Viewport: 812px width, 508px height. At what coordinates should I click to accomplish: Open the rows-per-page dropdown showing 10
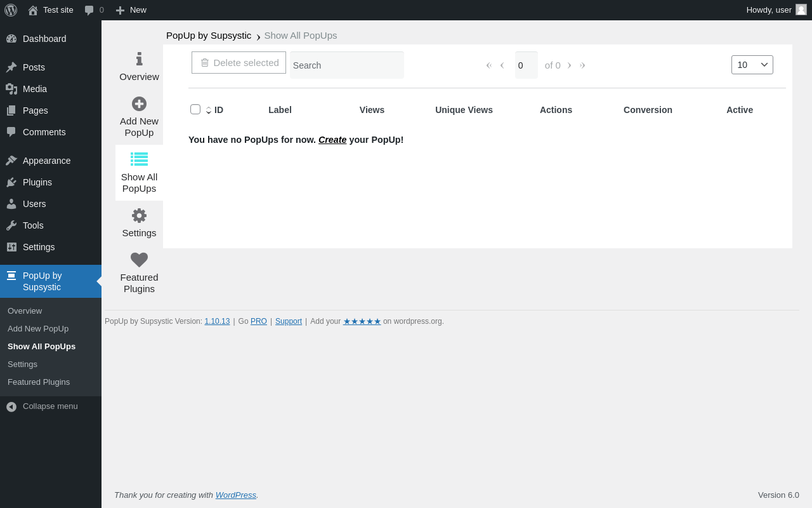[x=752, y=65]
